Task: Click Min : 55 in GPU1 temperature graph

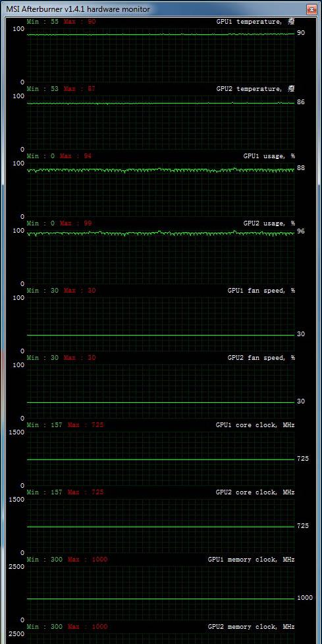Action: (x=43, y=21)
